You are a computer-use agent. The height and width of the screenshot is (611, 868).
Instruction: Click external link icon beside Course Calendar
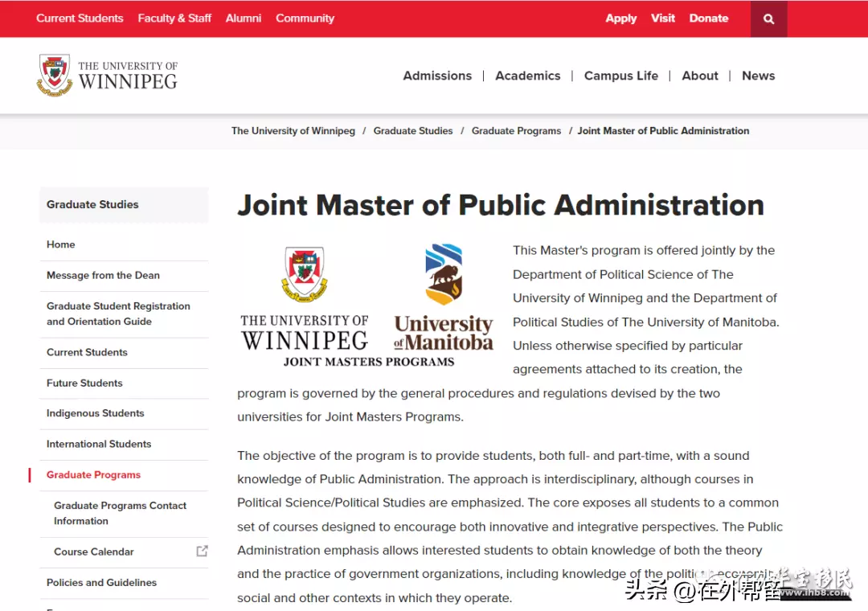[x=202, y=552]
